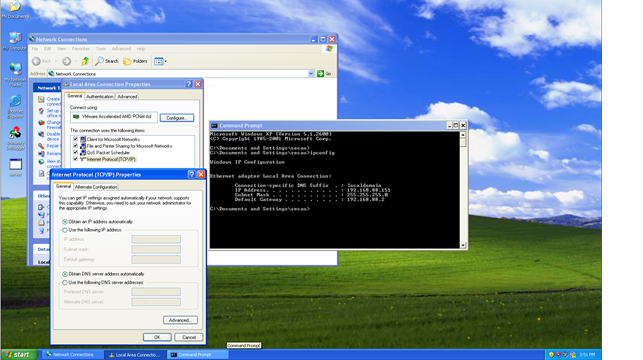This screenshot has width=643, height=360.
Task: Open the Alternate Configuration tab
Action: click(x=96, y=187)
